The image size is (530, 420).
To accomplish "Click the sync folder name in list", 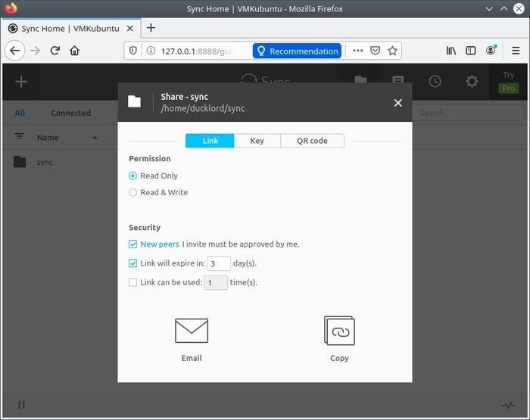I will click(x=45, y=162).
